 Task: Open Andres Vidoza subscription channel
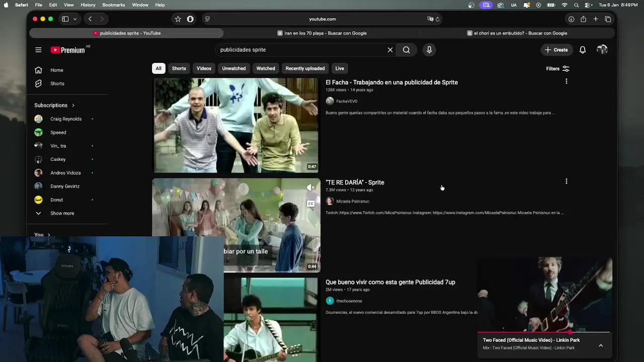pos(64,173)
